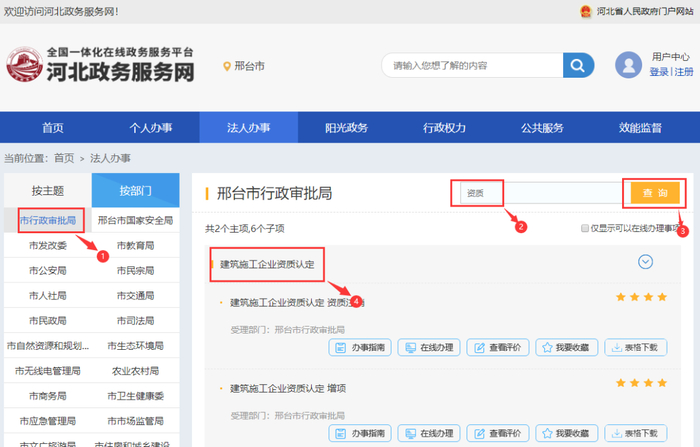Collapse the 建筑施工企业资质认定 section chevron
Viewport: 700px width, 447px height.
(x=645, y=262)
